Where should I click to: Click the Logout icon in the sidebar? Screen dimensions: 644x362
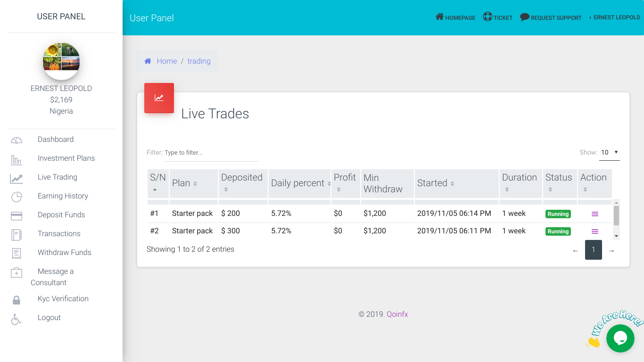click(x=16, y=319)
